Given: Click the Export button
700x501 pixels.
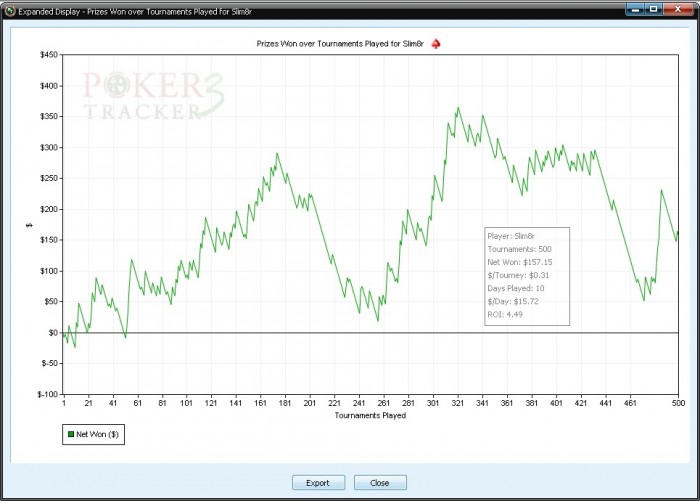Looking at the screenshot, I should point(318,483).
